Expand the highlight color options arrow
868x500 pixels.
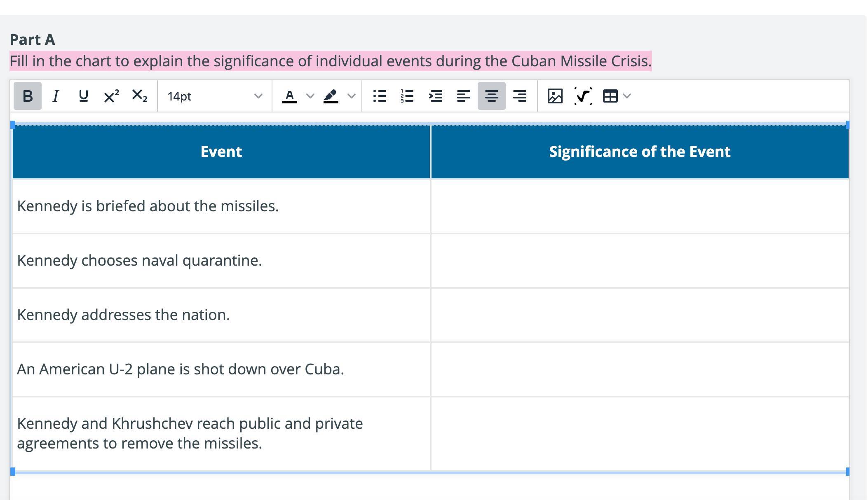[x=352, y=96]
